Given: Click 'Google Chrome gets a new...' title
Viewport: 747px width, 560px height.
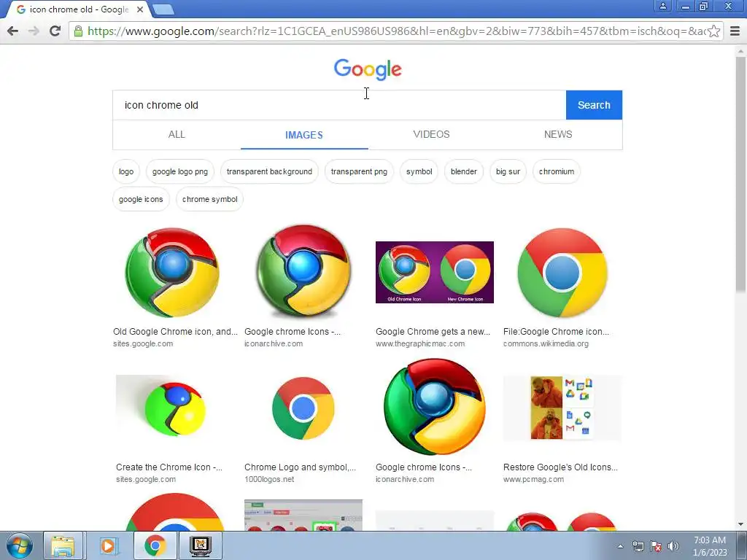Looking at the screenshot, I should (433, 332).
